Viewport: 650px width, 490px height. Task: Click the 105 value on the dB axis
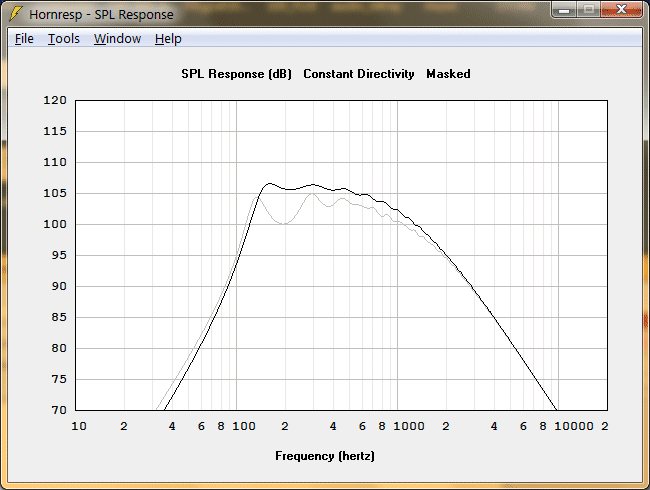[x=55, y=193]
